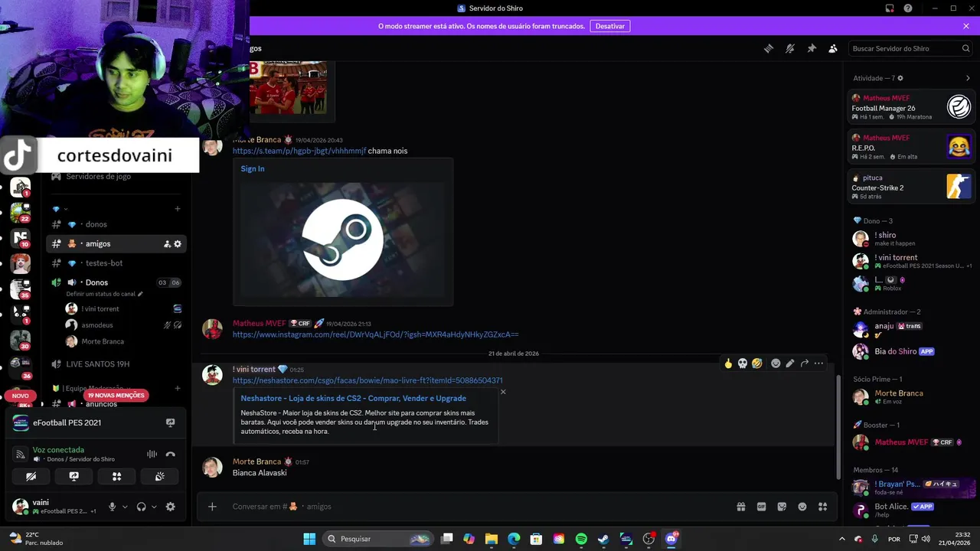Screen dimensions: 980x551
Task: Remove the Neshastore embed with X
Action: pyautogui.click(x=503, y=392)
